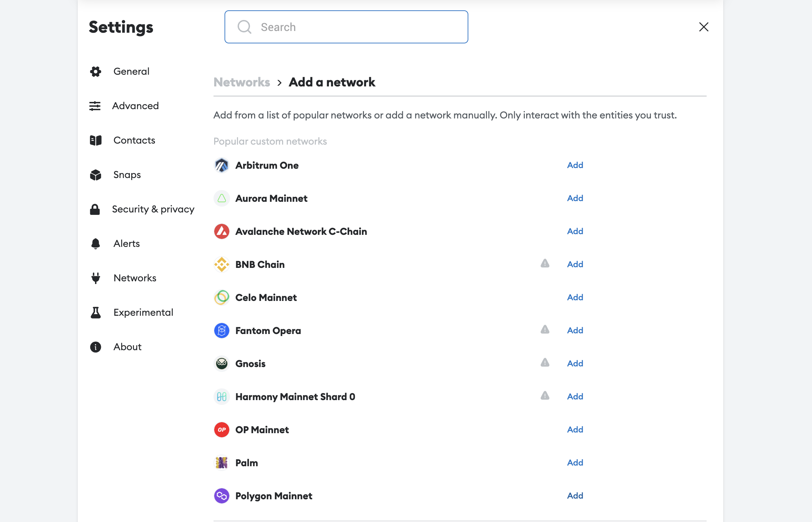Click the search magnifier icon
This screenshot has height=522, width=812.
[244, 27]
